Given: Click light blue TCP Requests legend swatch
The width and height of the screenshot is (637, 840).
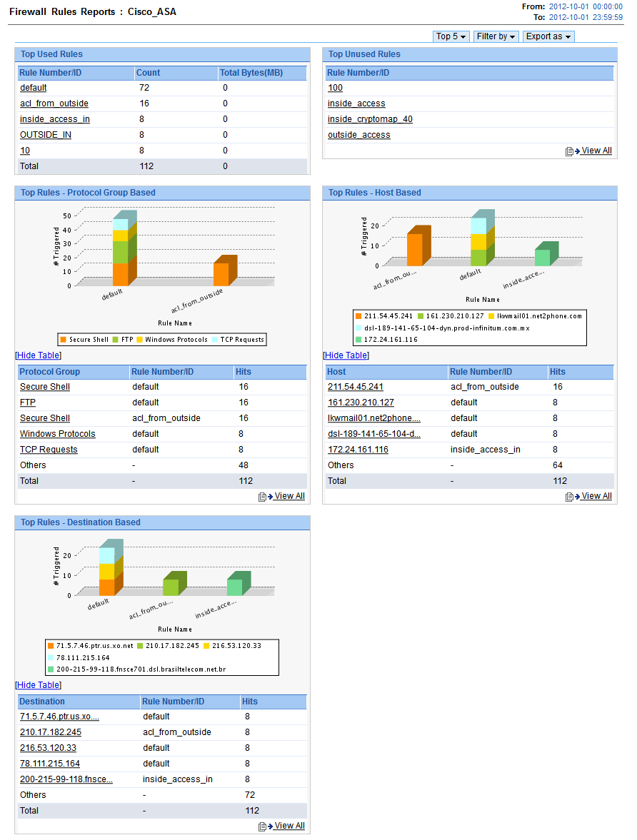Looking at the screenshot, I should point(214,340).
